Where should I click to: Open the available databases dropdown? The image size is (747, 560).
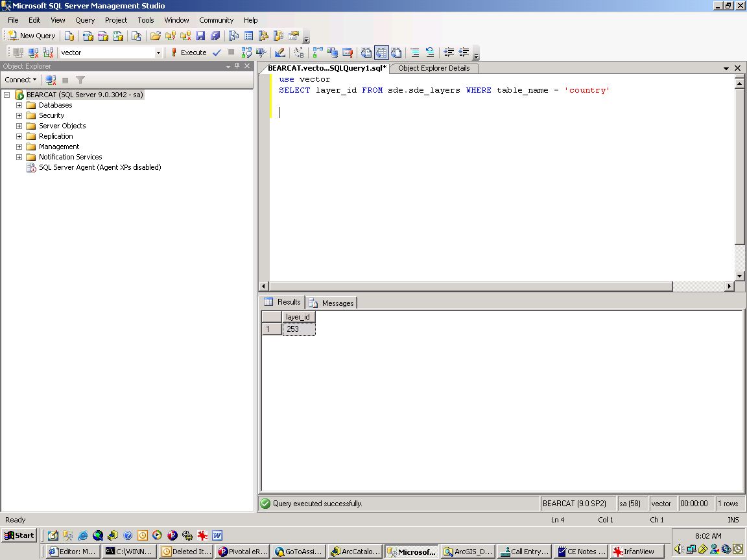tap(158, 52)
